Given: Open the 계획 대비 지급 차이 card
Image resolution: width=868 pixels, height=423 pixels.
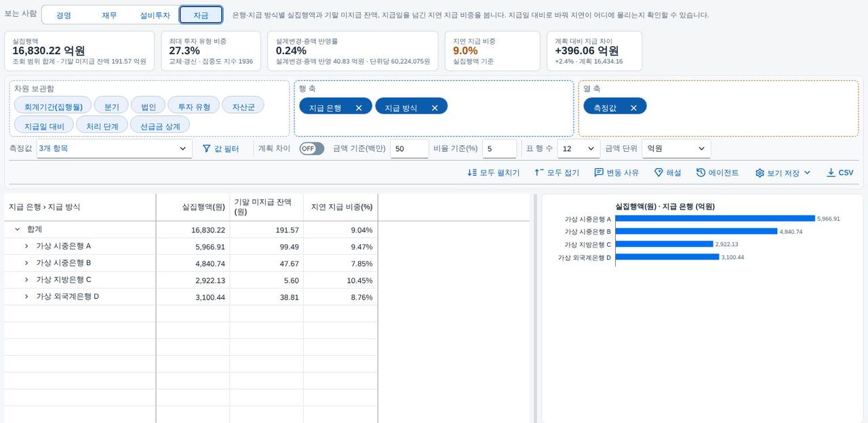Looking at the screenshot, I should [x=594, y=51].
